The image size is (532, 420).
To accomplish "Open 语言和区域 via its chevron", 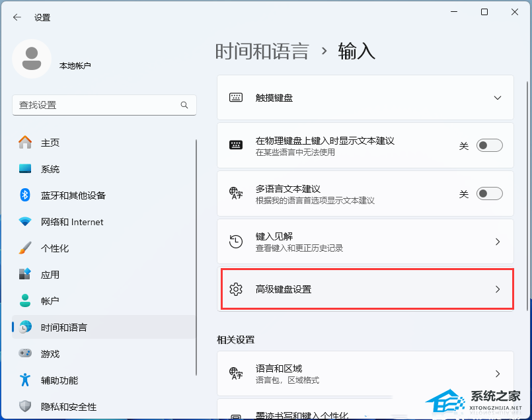I will click(x=498, y=374).
